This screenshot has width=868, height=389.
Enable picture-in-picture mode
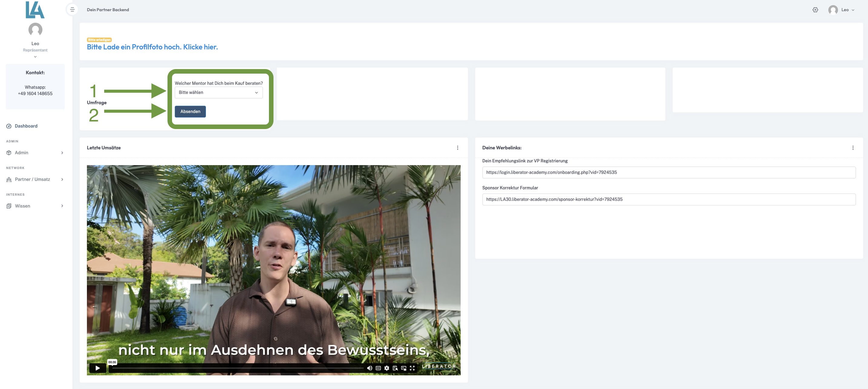pyautogui.click(x=403, y=368)
